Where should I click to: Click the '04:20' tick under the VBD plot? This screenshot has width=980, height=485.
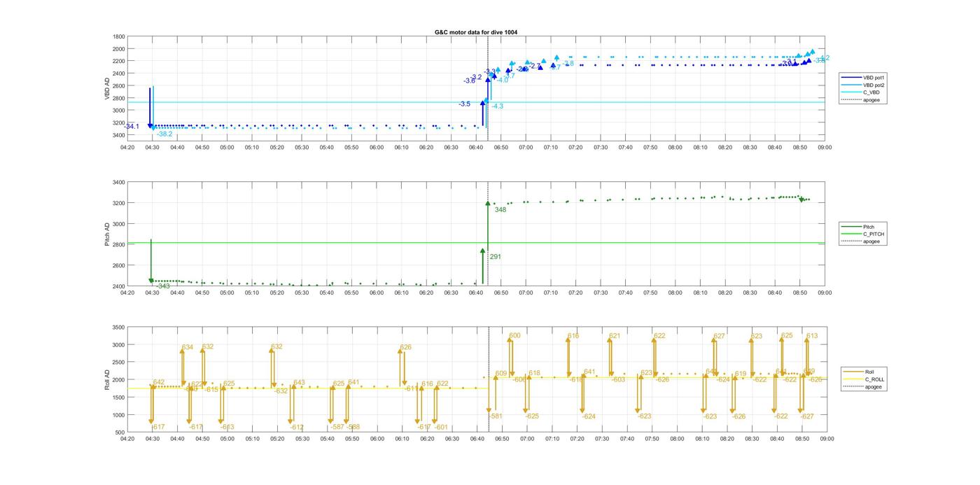pos(127,147)
